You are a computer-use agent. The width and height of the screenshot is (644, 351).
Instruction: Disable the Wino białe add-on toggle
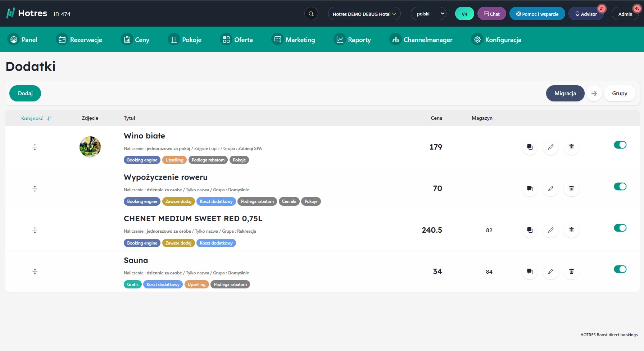pos(620,145)
